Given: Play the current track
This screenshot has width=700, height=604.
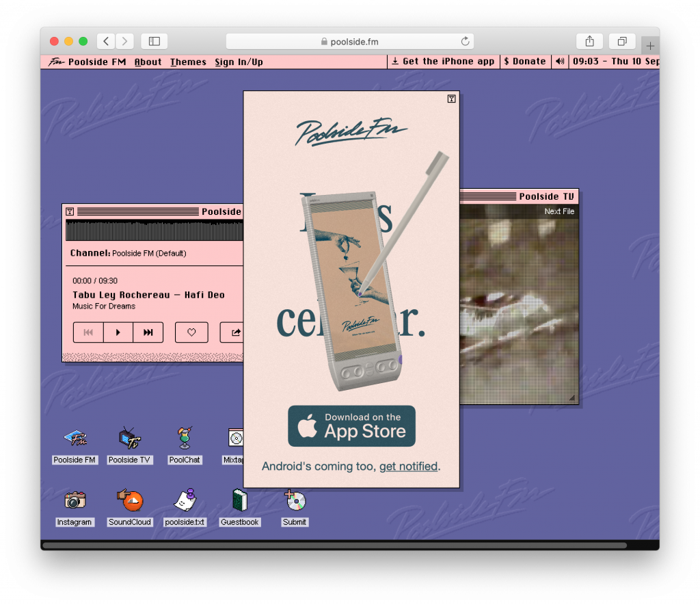Looking at the screenshot, I should point(118,332).
